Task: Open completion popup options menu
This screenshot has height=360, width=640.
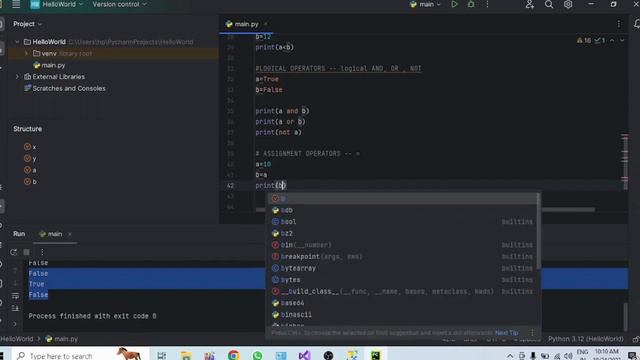Action: (x=532, y=333)
